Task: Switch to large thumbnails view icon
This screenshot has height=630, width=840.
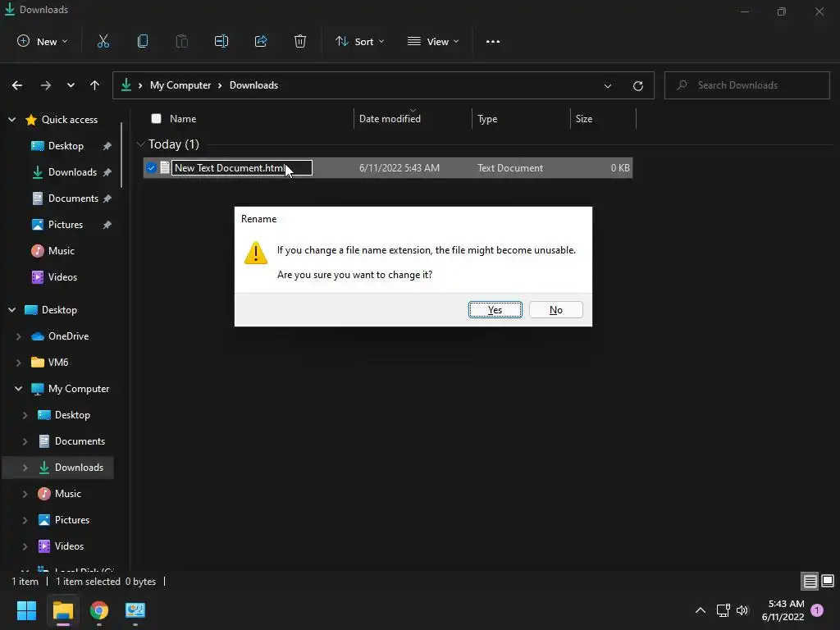Action: pos(828,582)
